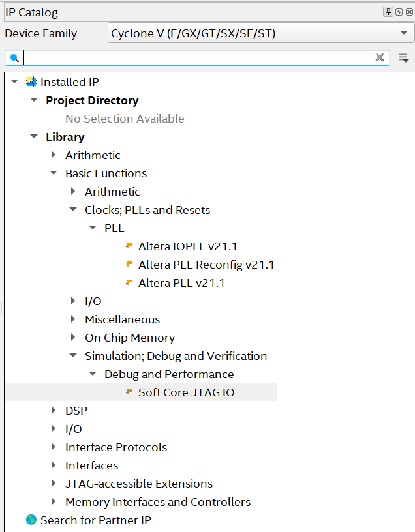
Task: Choose the Altera PLL v21.1 entry
Action: coord(181,283)
